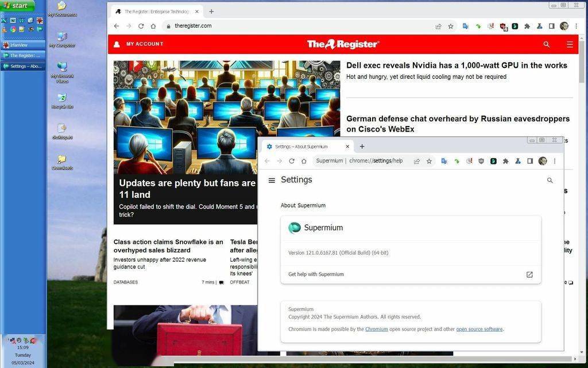Select My Network Places desktop icon

click(x=62, y=72)
